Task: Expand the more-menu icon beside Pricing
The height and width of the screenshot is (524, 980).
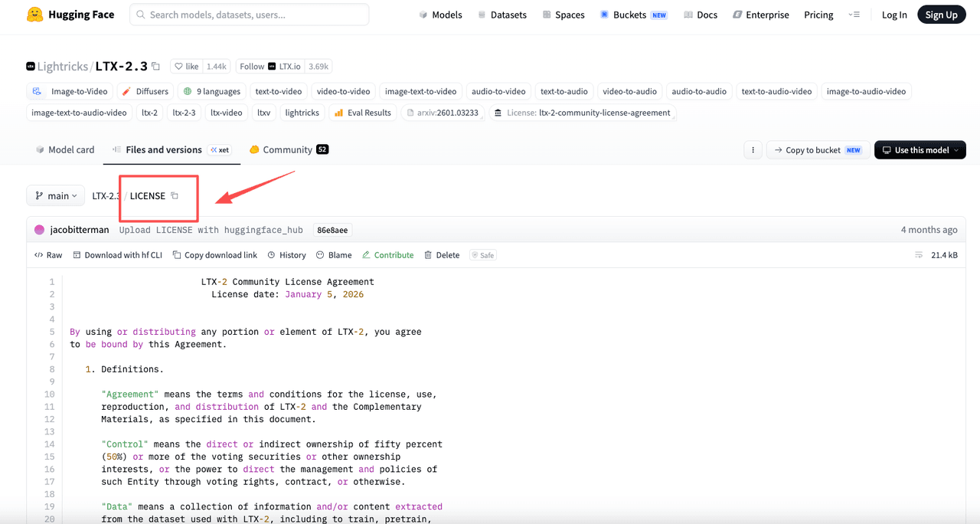Action: [x=854, y=15]
